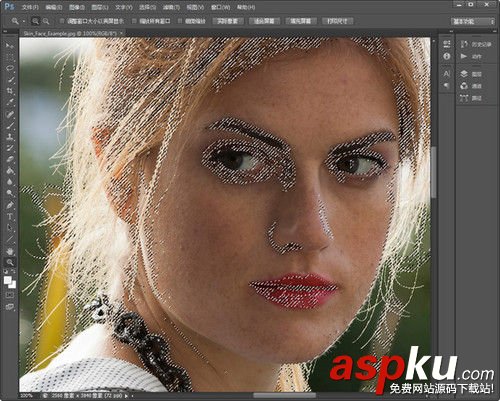
Task: Select the Rectangular Marquee tool
Action: (x=10, y=57)
